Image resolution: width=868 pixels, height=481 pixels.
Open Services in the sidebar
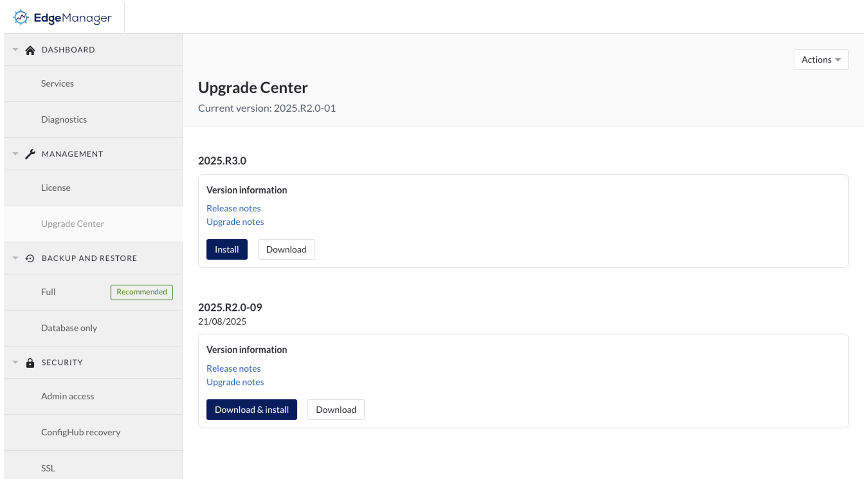click(58, 83)
